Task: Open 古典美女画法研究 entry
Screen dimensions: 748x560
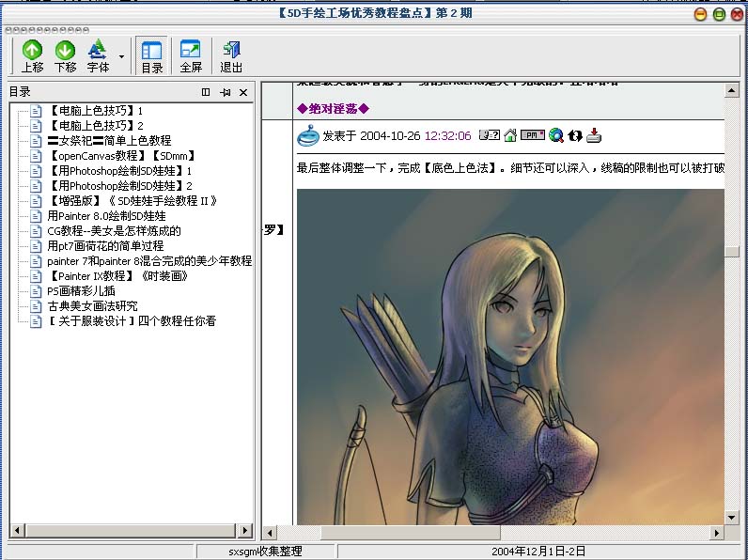Action: pos(92,305)
